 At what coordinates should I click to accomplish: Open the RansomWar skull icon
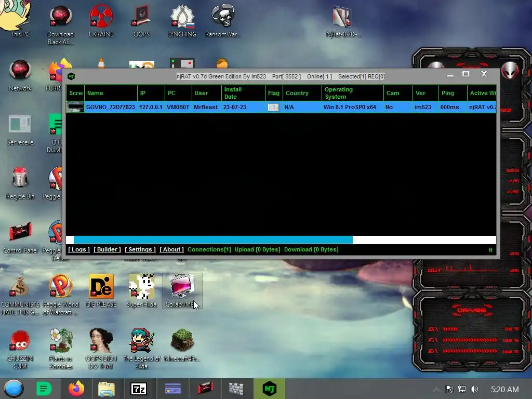(x=222, y=20)
